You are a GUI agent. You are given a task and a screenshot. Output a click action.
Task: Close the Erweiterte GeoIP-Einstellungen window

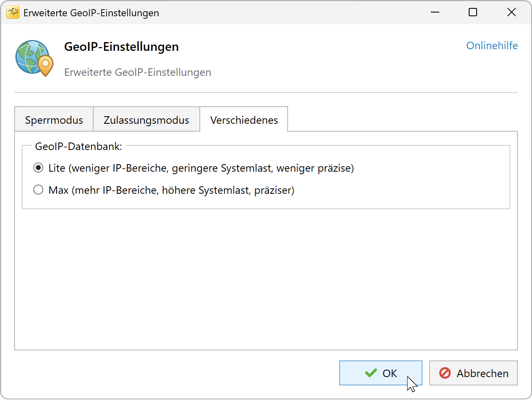pyautogui.click(x=512, y=12)
